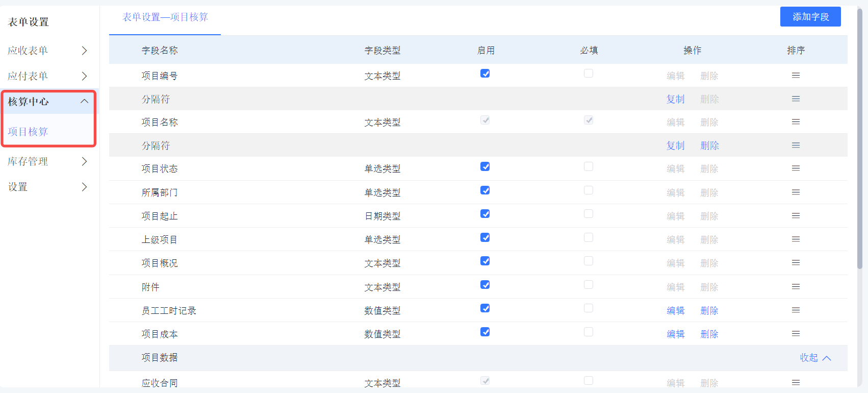The height and width of the screenshot is (393, 868).
Task: Click the sort handle for first 分隔符 row
Action: (796, 99)
